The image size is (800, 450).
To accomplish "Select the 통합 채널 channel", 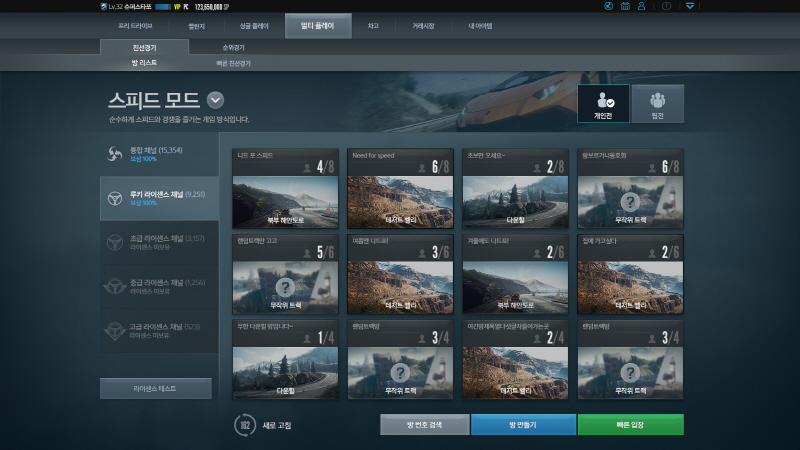I will (x=160, y=154).
